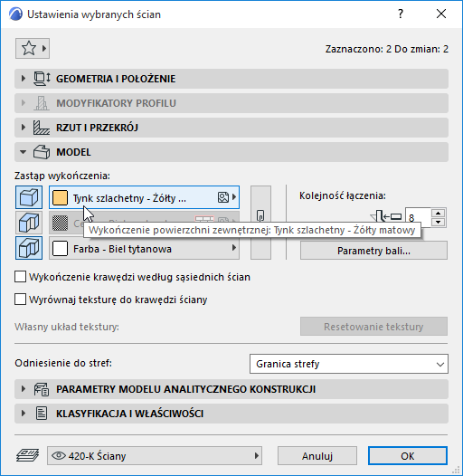Open the Granica strefy dropdown
Image resolution: width=463 pixels, height=476 pixels.
349,364
